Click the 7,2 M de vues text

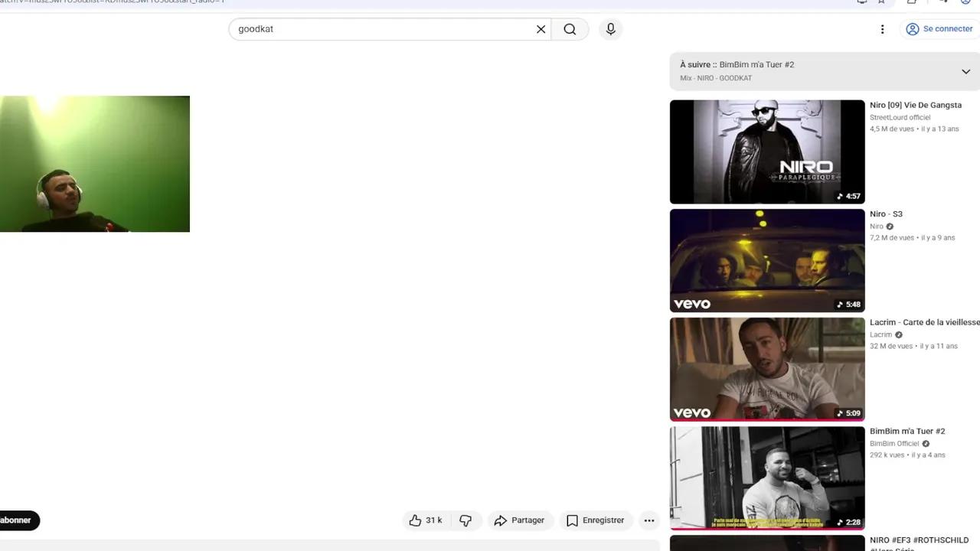(x=892, y=238)
